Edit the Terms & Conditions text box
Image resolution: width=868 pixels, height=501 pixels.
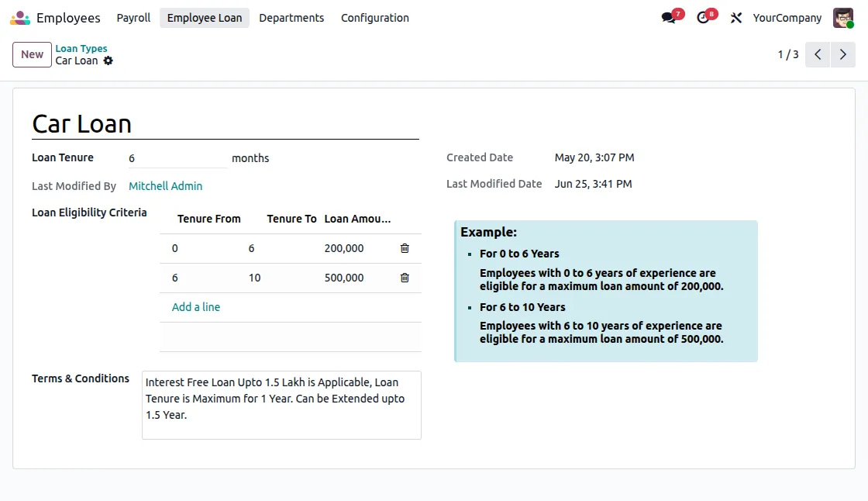pos(281,405)
